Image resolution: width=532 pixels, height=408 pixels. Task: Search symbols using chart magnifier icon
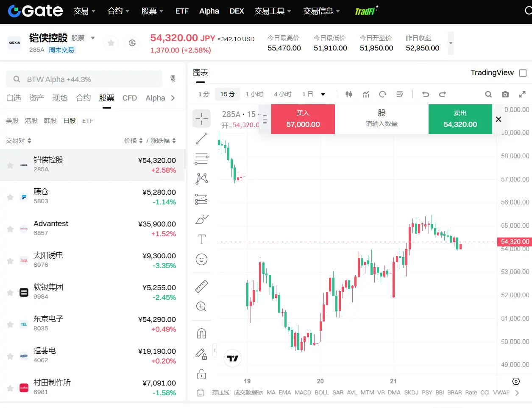pyautogui.click(x=488, y=94)
